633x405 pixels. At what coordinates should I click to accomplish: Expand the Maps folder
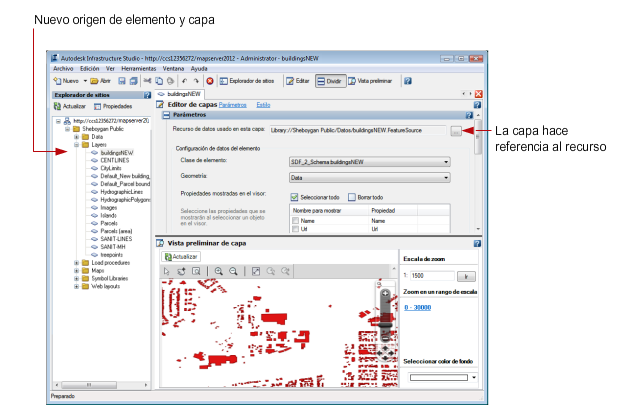[x=76, y=271]
